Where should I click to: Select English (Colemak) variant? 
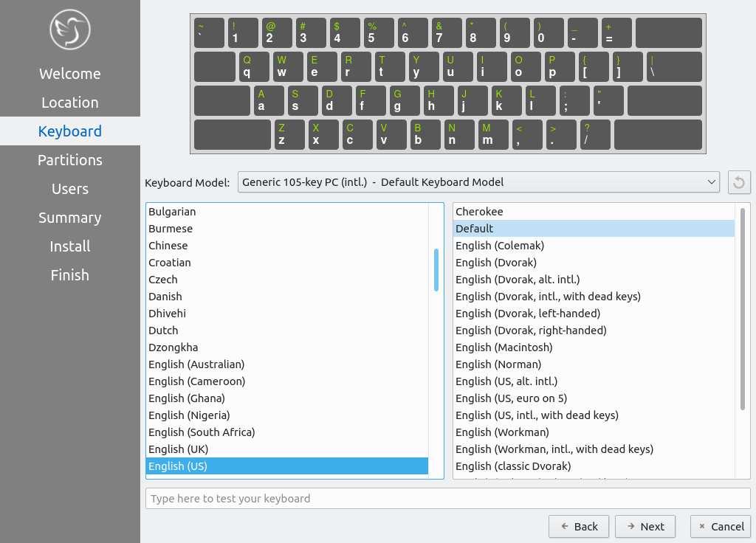pyautogui.click(x=499, y=246)
